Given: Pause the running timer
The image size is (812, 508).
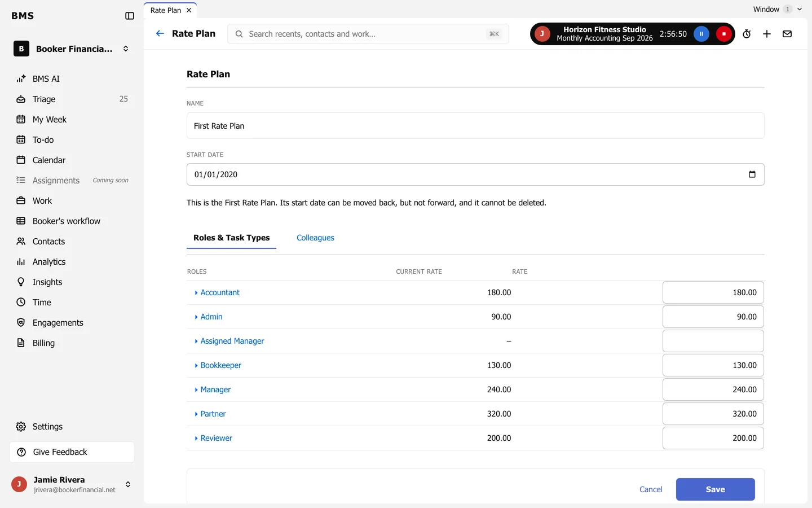Looking at the screenshot, I should click(x=701, y=34).
